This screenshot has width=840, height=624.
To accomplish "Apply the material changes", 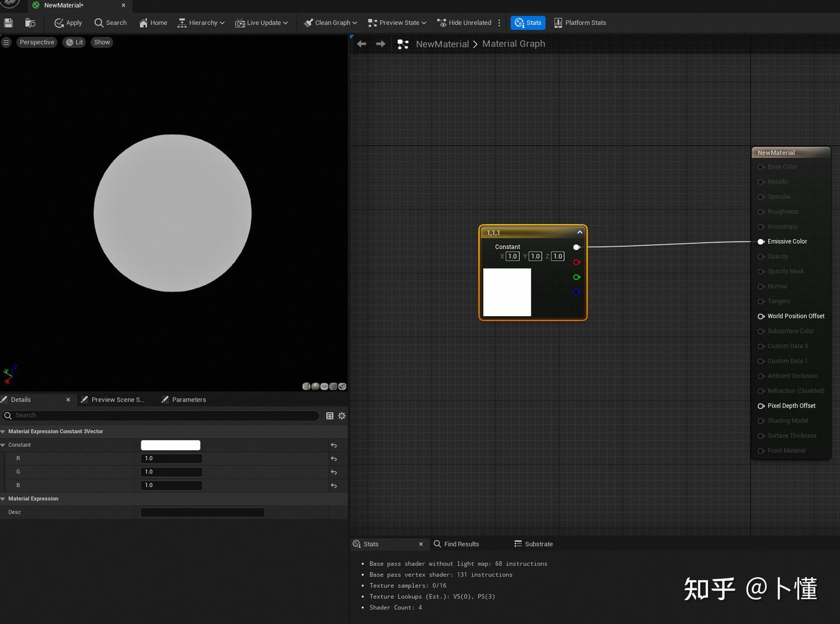I will point(68,23).
